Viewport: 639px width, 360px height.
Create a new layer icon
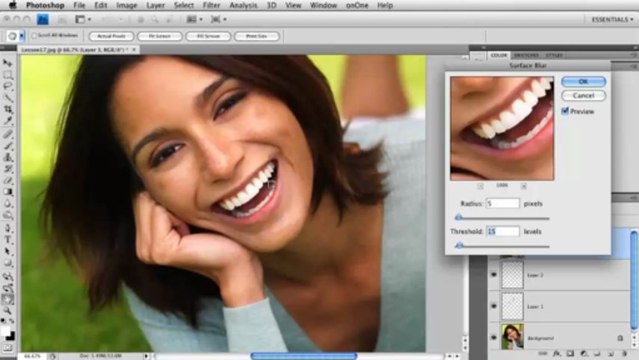coord(611,353)
